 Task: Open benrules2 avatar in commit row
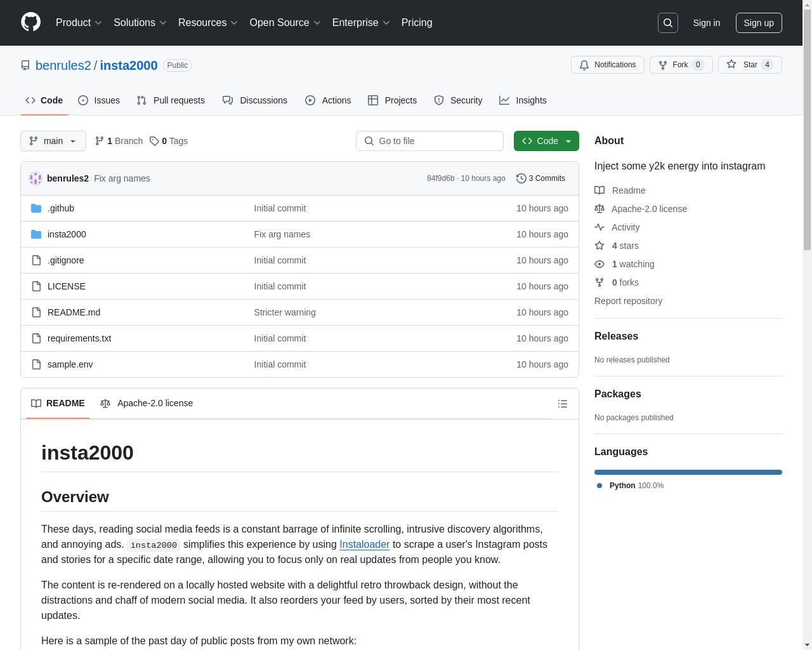(36, 178)
